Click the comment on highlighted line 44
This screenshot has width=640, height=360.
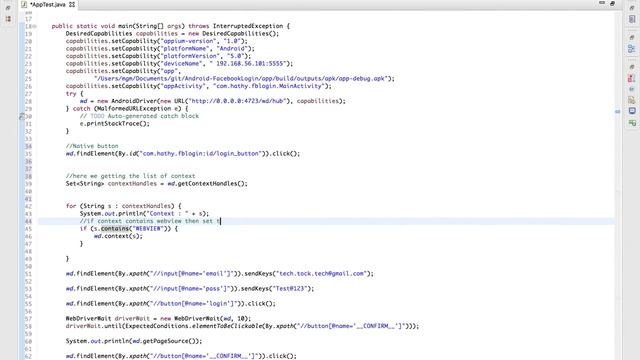click(x=149, y=221)
